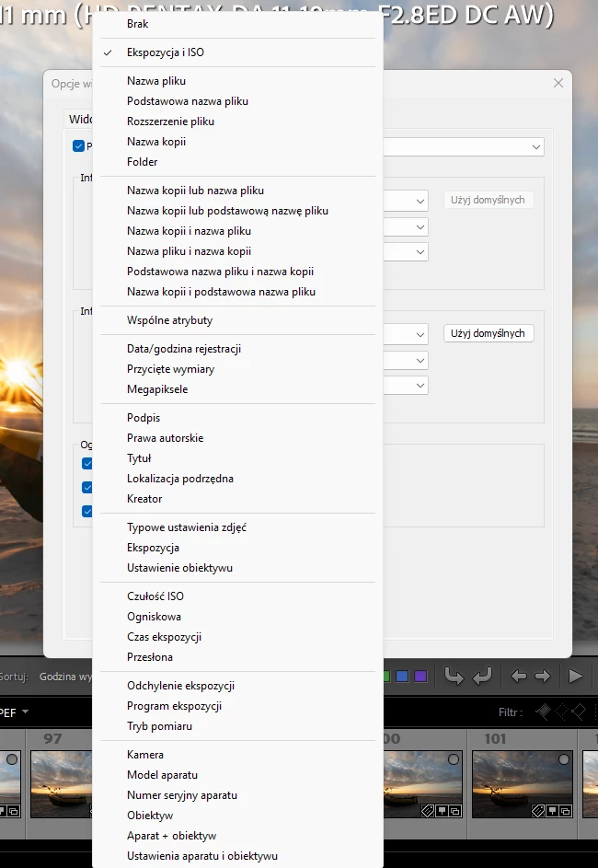Open the Sortuj Godzina sort order dropdown
The height and width of the screenshot is (868, 598).
click(x=65, y=677)
